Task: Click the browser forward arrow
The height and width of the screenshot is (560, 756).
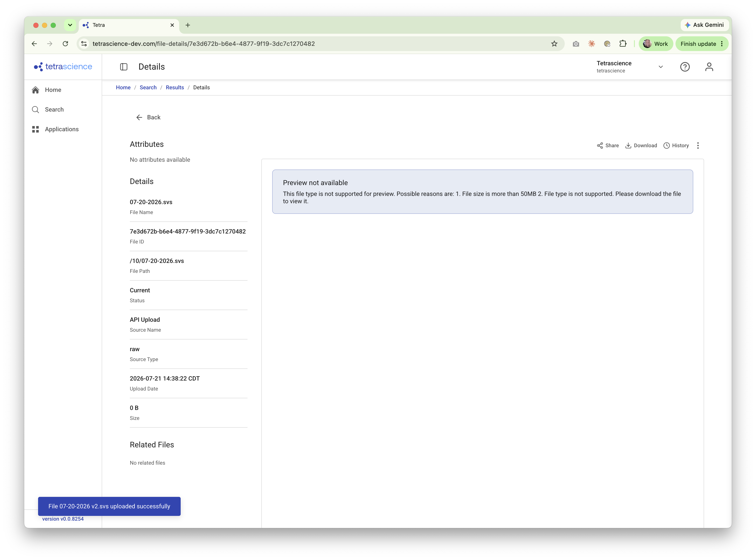Action: [50, 44]
